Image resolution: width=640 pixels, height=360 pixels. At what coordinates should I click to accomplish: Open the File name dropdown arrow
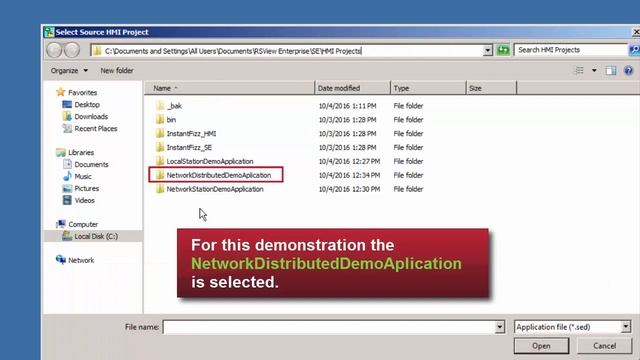click(x=500, y=327)
